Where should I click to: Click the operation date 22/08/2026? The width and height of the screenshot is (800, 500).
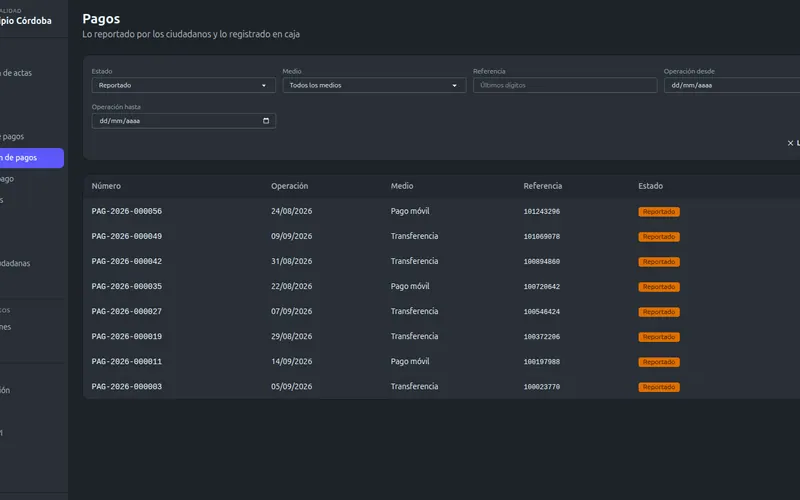pyautogui.click(x=291, y=286)
